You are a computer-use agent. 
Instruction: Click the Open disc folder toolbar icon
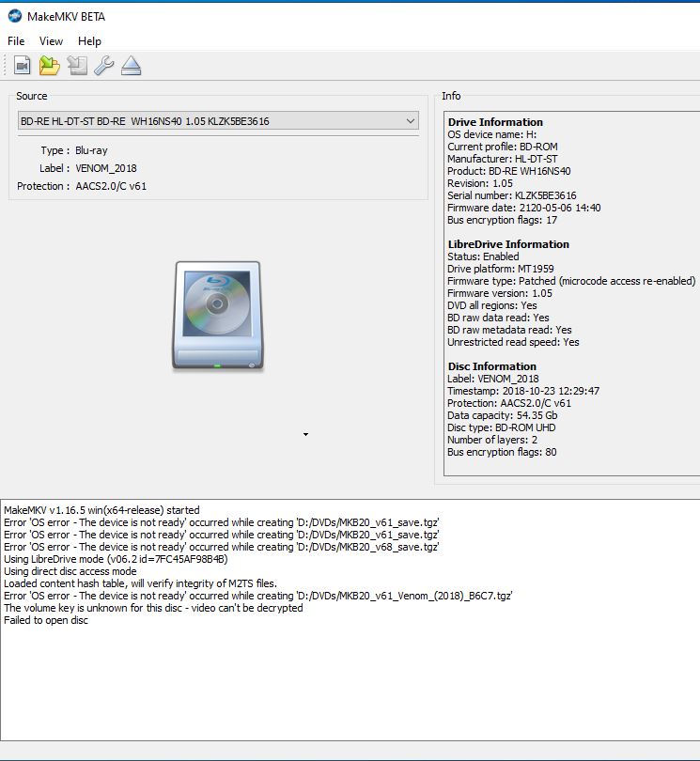[x=49, y=66]
